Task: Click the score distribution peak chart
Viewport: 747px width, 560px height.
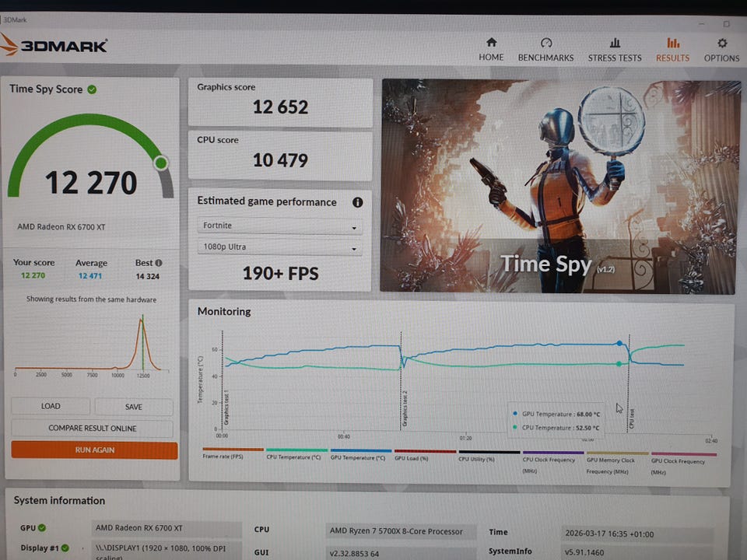Action: pos(92,344)
